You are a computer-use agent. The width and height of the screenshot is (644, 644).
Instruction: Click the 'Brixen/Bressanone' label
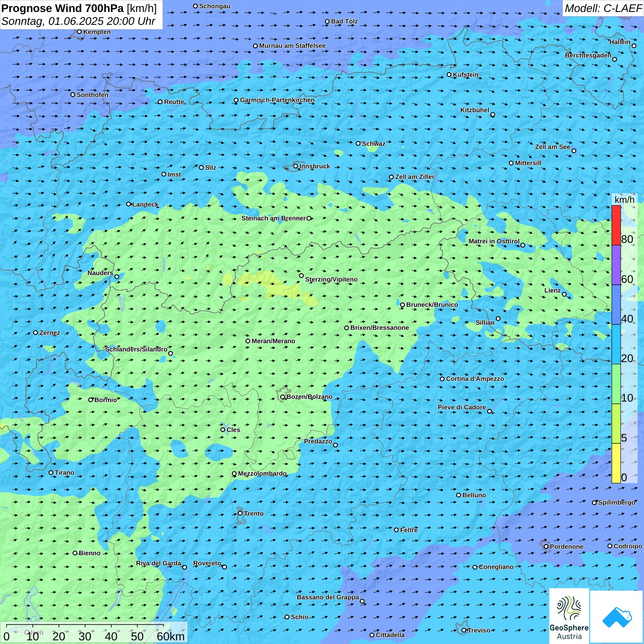[x=379, y=328]
